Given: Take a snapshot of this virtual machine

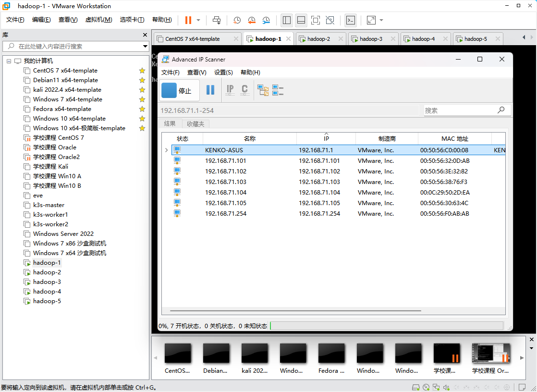Looking at the screenshot, I should (237, 20).
